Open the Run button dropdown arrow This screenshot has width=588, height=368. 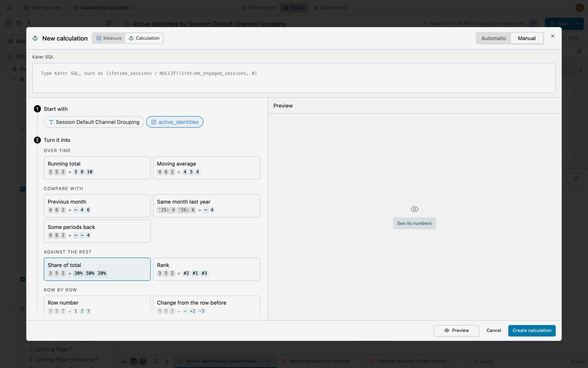[x=578, y=24]
